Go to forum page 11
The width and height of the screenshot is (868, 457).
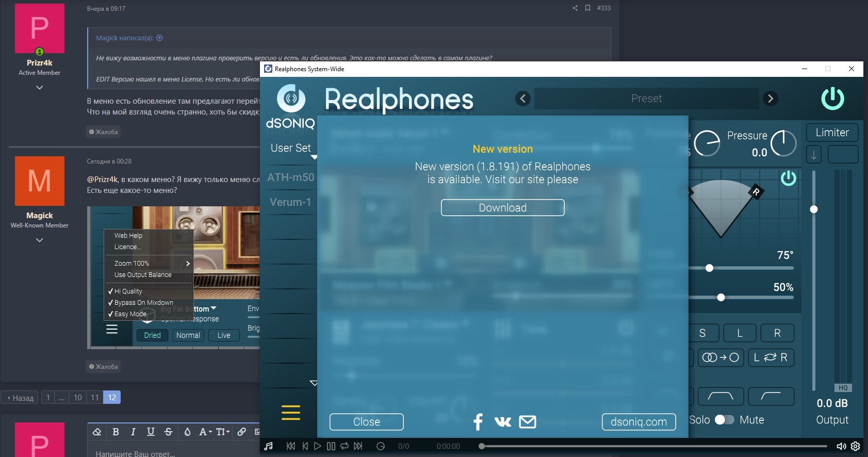[x=95, y=398]
